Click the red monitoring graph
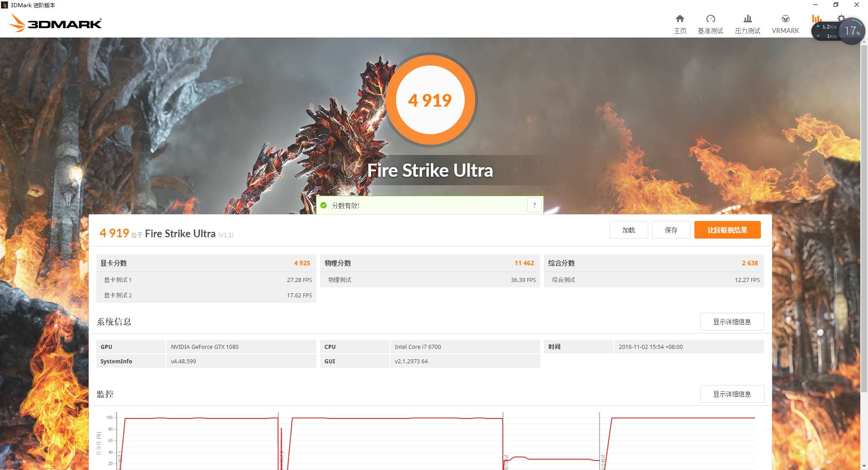The height and width of the screenshot is (470, 868). pyautogui.click(x=435, y=441)
